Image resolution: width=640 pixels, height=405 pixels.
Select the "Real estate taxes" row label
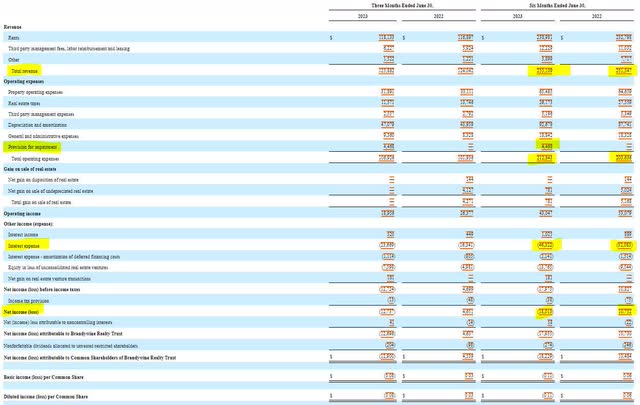point(24,103)
